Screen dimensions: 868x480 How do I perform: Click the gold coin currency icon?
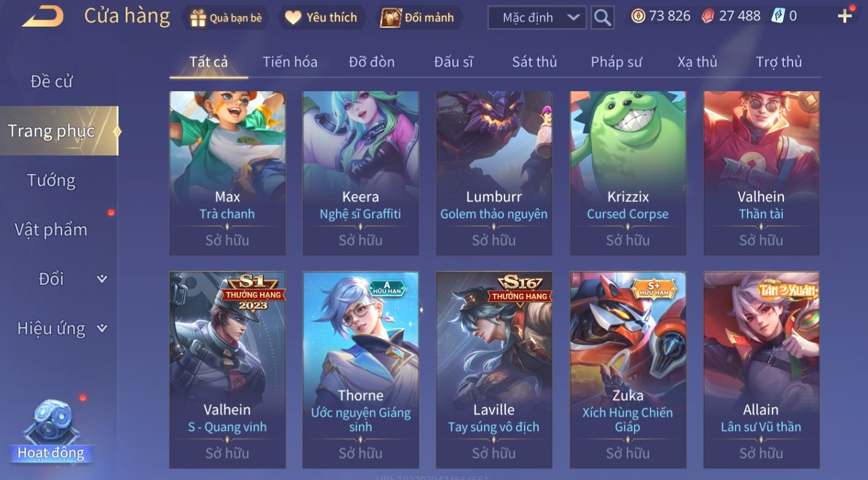638,16
